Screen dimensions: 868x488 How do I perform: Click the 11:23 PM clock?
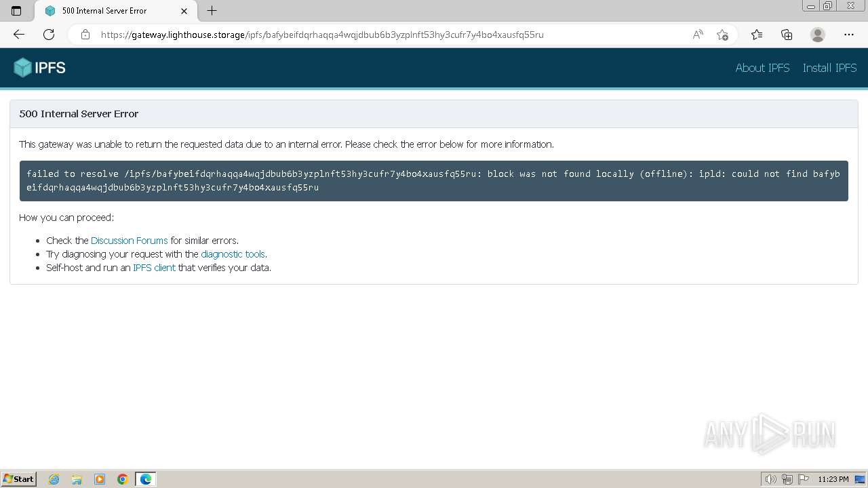tap(833, 479)
